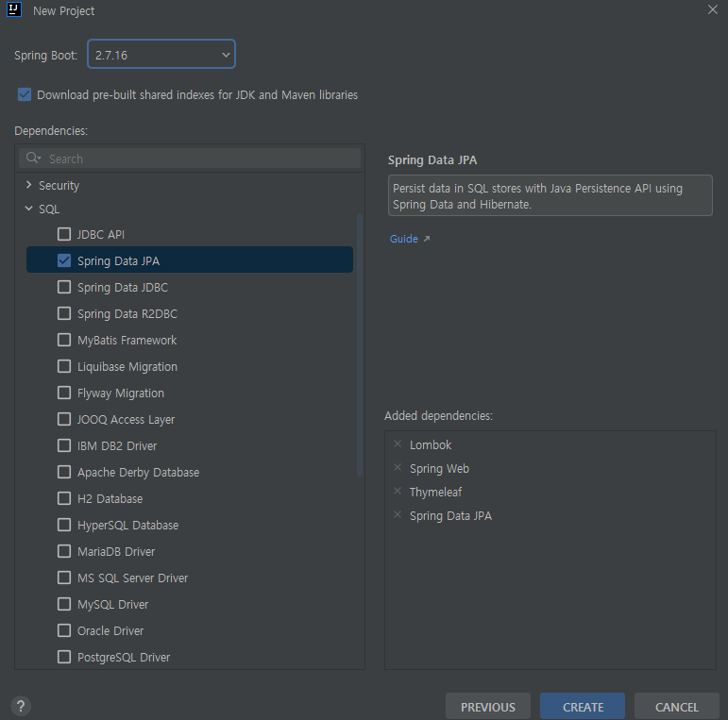
Task: Remove Spring Web from added dependencies
Action: [398, 468]
